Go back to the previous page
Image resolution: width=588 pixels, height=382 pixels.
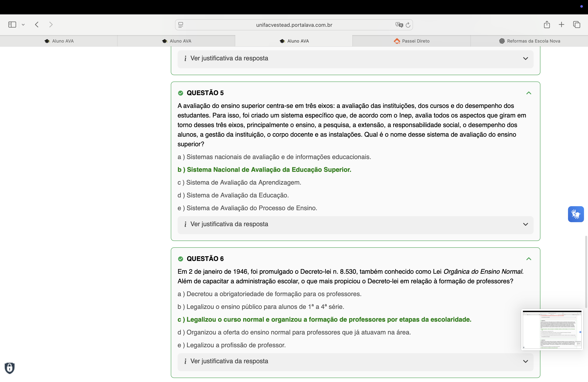point(37,25)
